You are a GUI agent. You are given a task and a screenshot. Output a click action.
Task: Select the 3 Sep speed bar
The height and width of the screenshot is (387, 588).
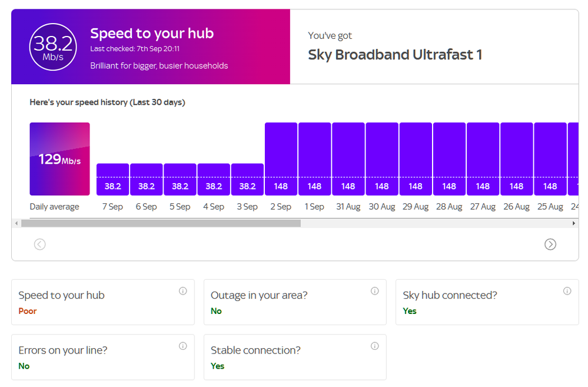[x=247, y=179]
